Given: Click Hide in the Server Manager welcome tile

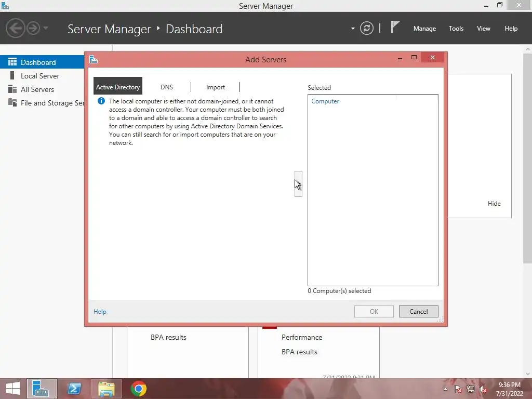Looking at the screenshot, I should tap(494, 204).
